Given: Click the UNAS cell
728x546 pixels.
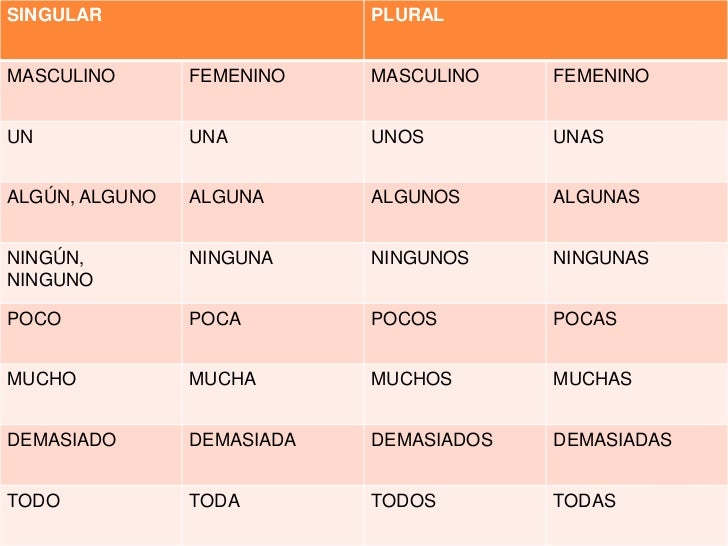Looking at the screenshot, I should point(637,151).
